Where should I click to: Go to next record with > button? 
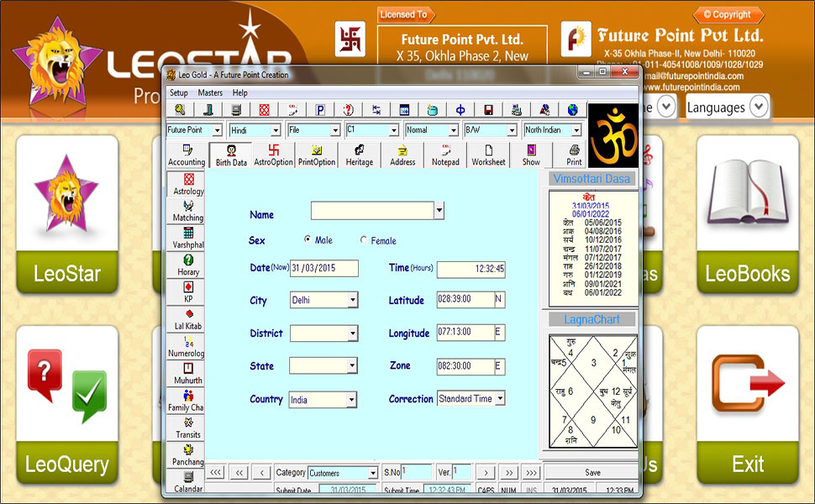[x=486, y=472]
